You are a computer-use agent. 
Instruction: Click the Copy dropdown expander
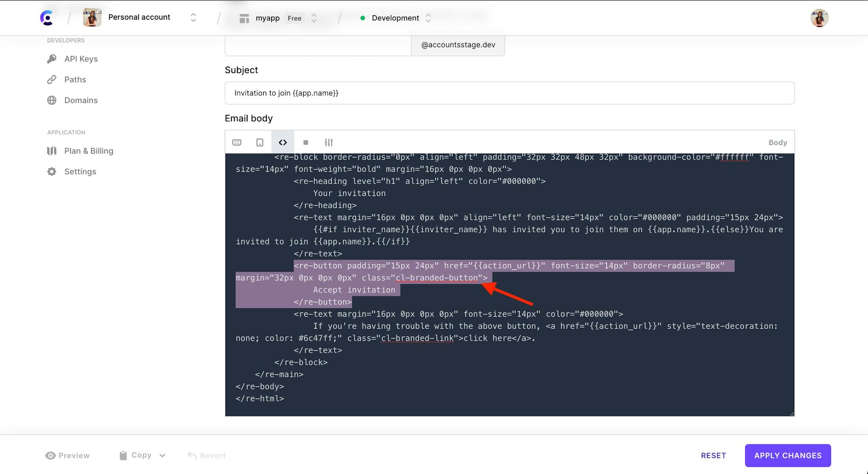pos(163,456)
